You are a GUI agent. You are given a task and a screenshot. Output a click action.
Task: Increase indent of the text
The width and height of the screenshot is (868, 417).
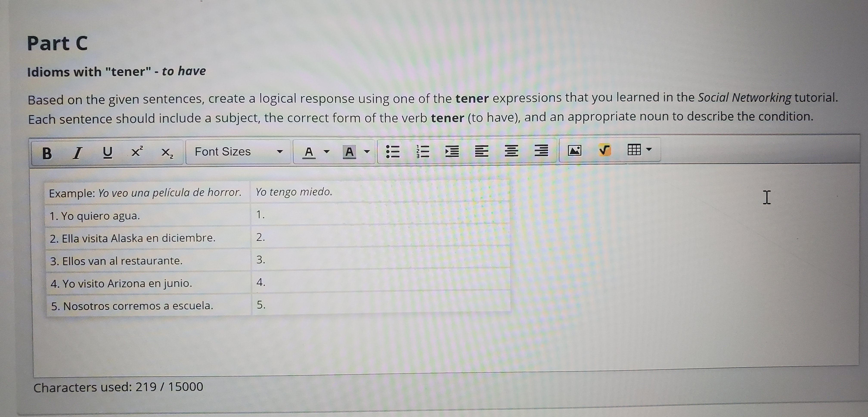pos(452,151)
